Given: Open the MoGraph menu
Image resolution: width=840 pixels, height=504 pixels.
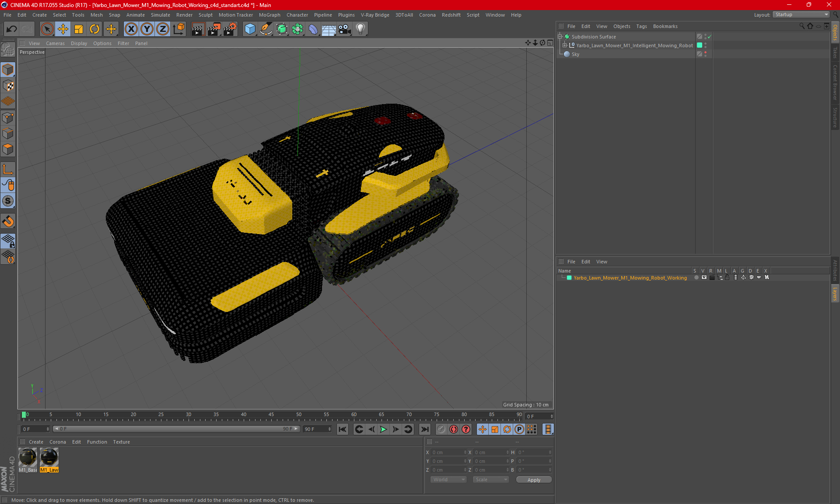Looking at the screenshot, I should click(269, 15).
